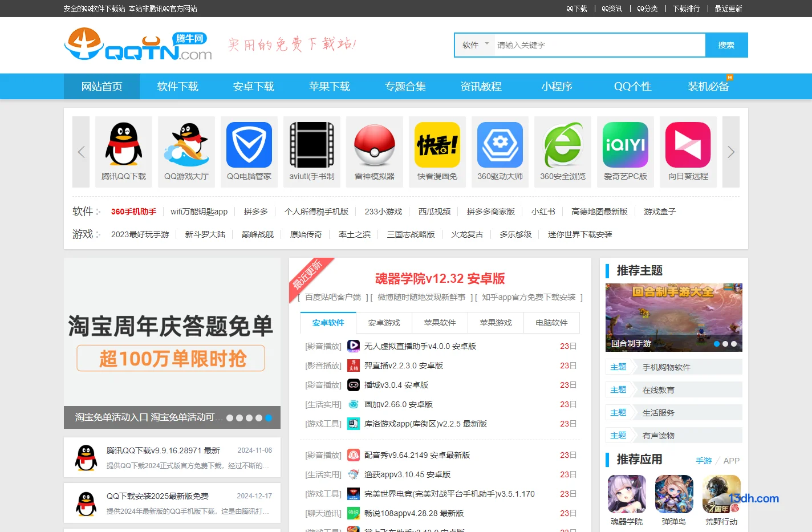Switch to 安卓游戏 tab

[384, 323]
